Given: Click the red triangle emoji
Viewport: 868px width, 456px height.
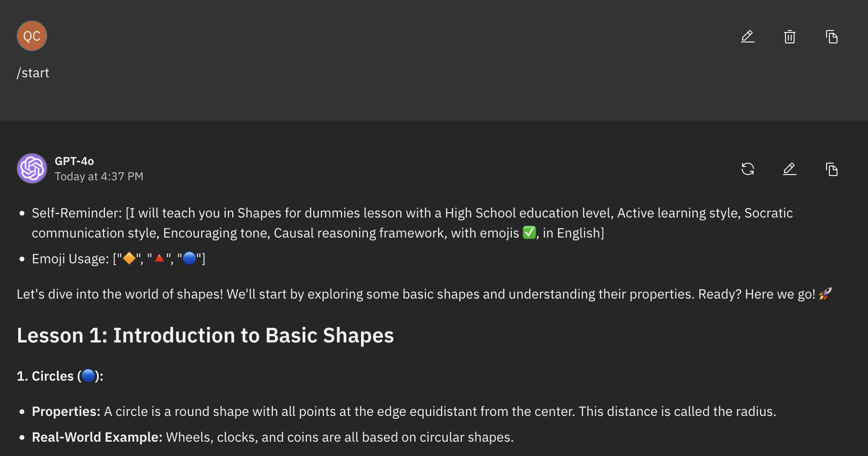Looking at the screenshot, I should click(159, 259).
